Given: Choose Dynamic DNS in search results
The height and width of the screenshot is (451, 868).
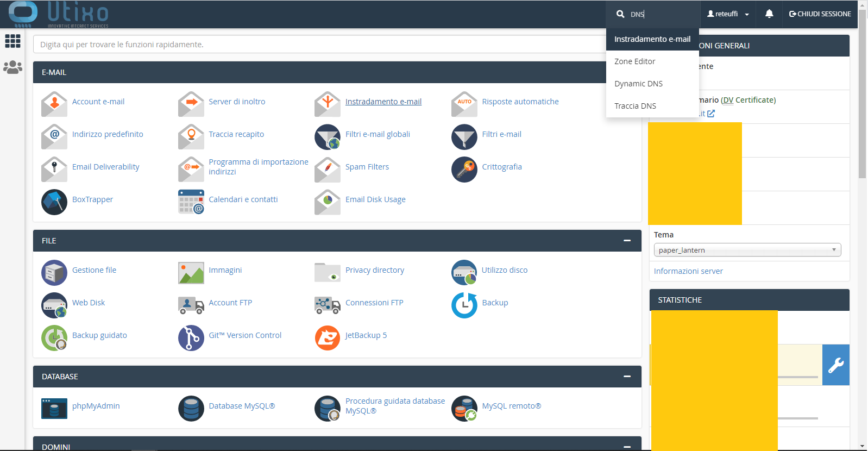Looking at the screenshot, I should [639, 84].
